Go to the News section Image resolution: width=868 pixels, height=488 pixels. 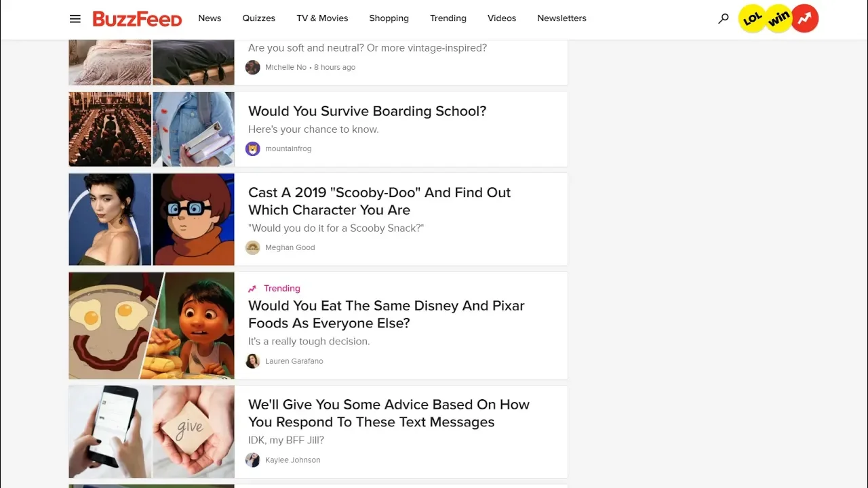pyautogui.click(x=210, y=18)
